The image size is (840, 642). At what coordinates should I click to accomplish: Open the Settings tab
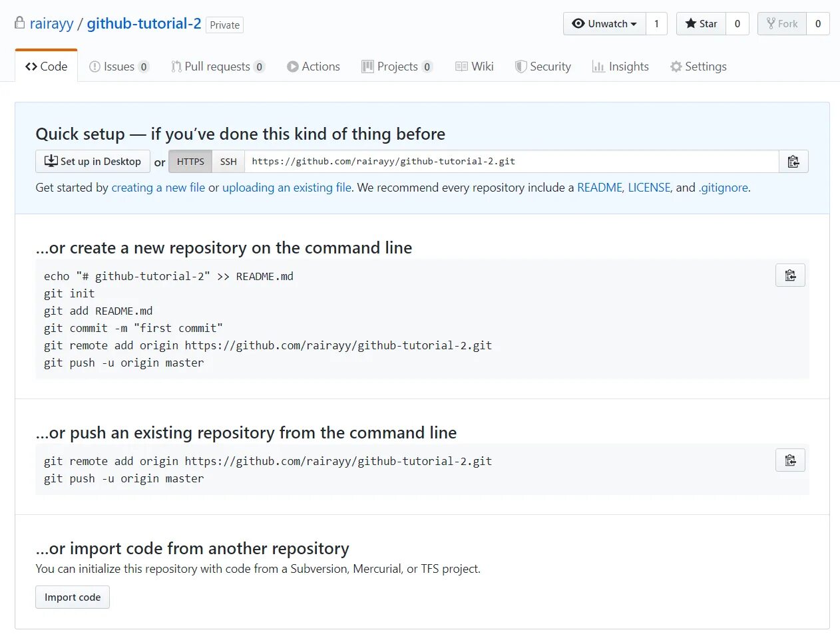click(698, 67)
